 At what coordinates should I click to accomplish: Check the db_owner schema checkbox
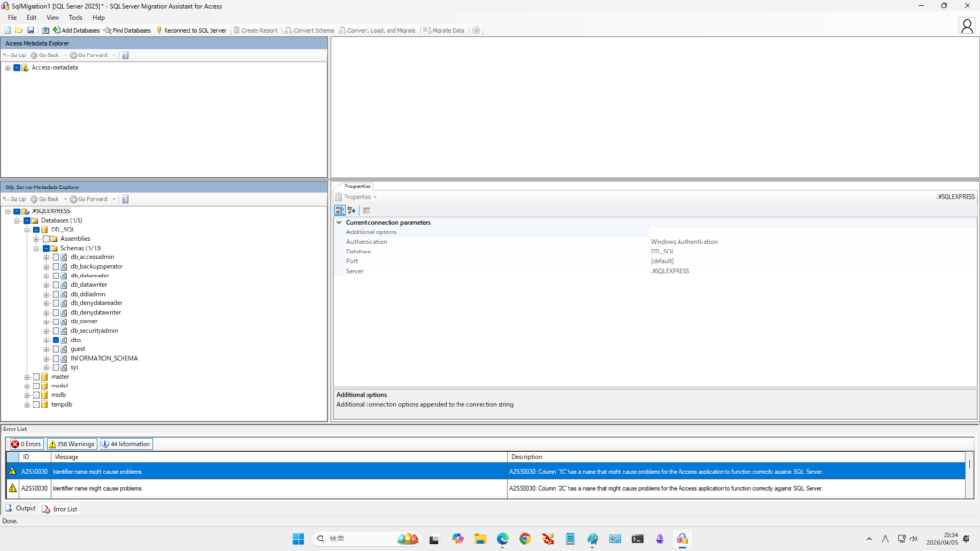56,321
